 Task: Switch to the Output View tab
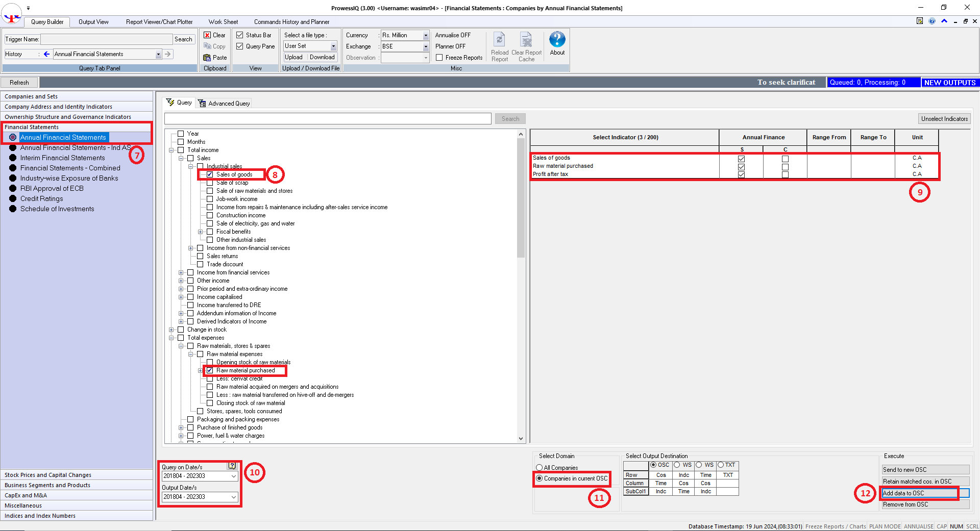[93, 22]
